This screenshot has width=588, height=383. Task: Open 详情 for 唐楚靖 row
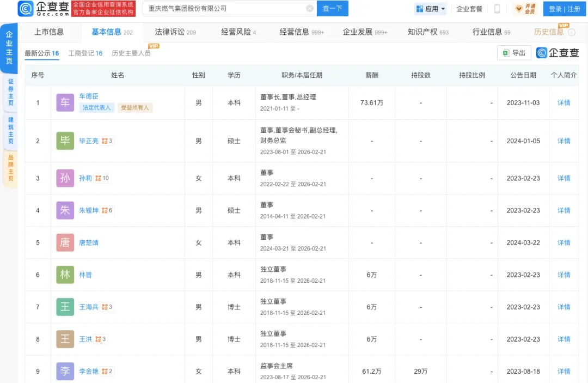(563, 242)
